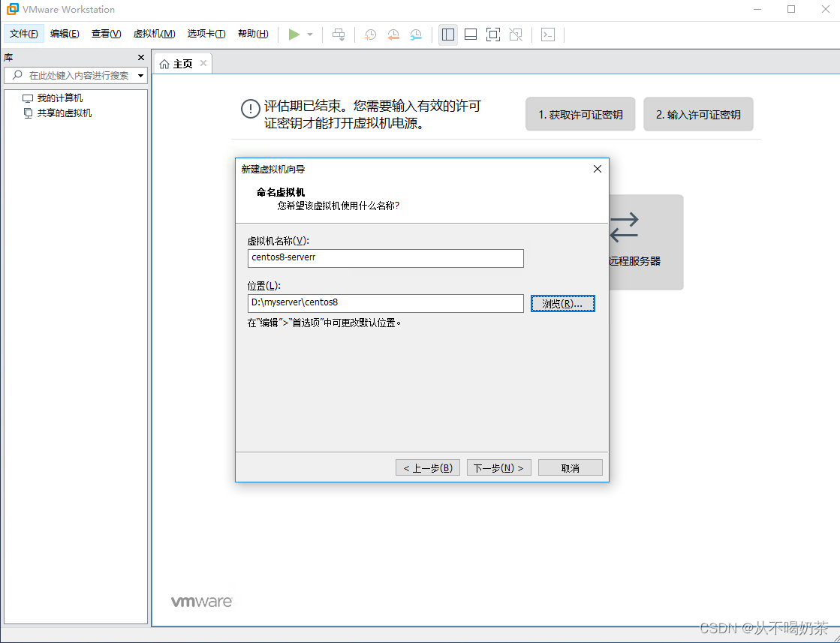
Task: Click the 远程服务器 label
Action: (x=634, y=261)
